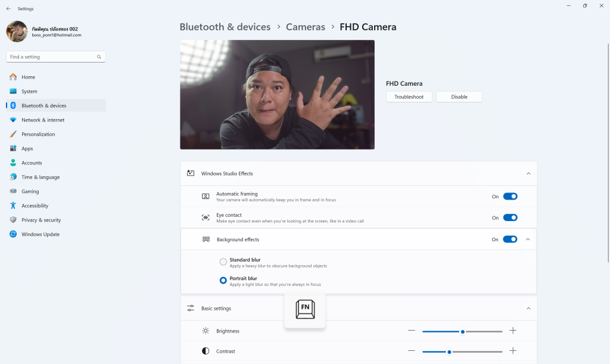Decrease Contrast with minus button
610x364 pixels.
(x=411, y=351)
